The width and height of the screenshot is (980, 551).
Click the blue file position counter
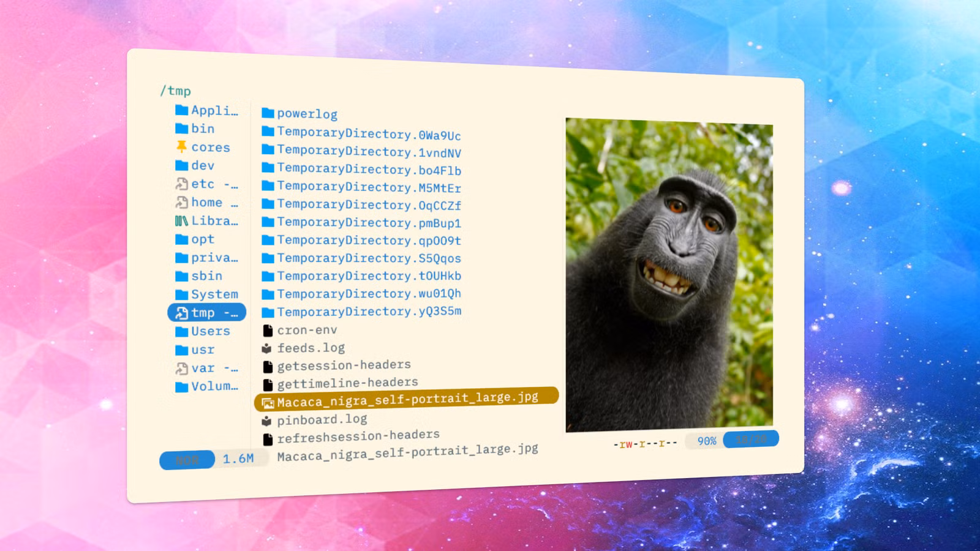[751, 439]
